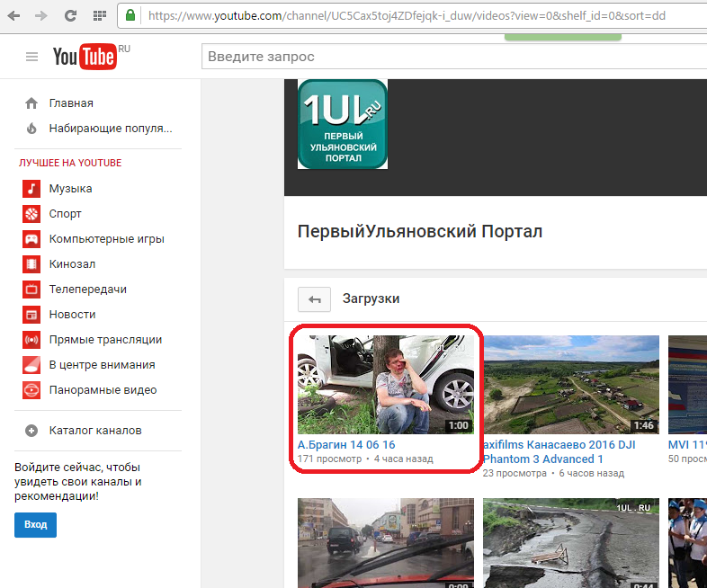Image resolution: width=707 pixels, height=588 pixels.
Task: Click the browser back arrow
Action: click(14, 16)
